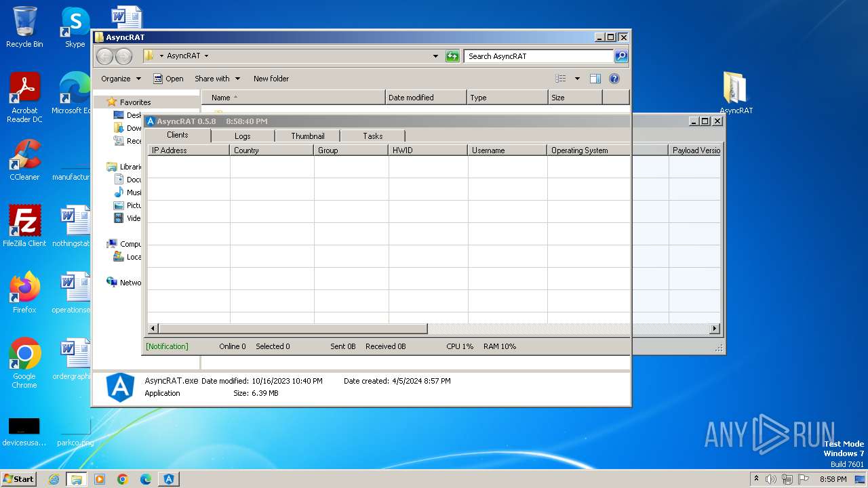Sort clients by HWID column

428,150
